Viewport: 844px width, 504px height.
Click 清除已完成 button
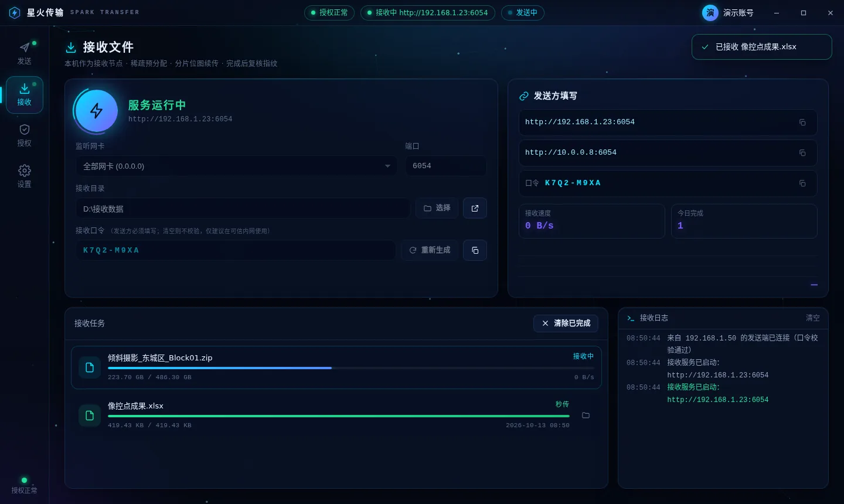566,323
